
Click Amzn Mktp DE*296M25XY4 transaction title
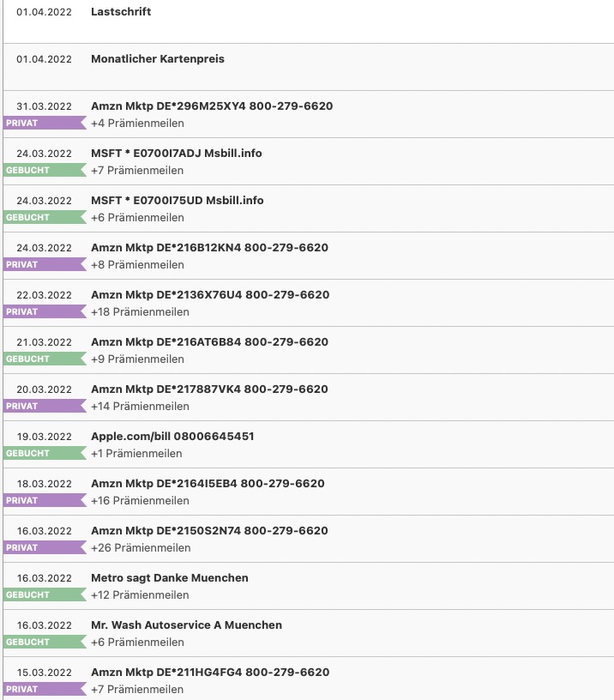tap(212, 106)
